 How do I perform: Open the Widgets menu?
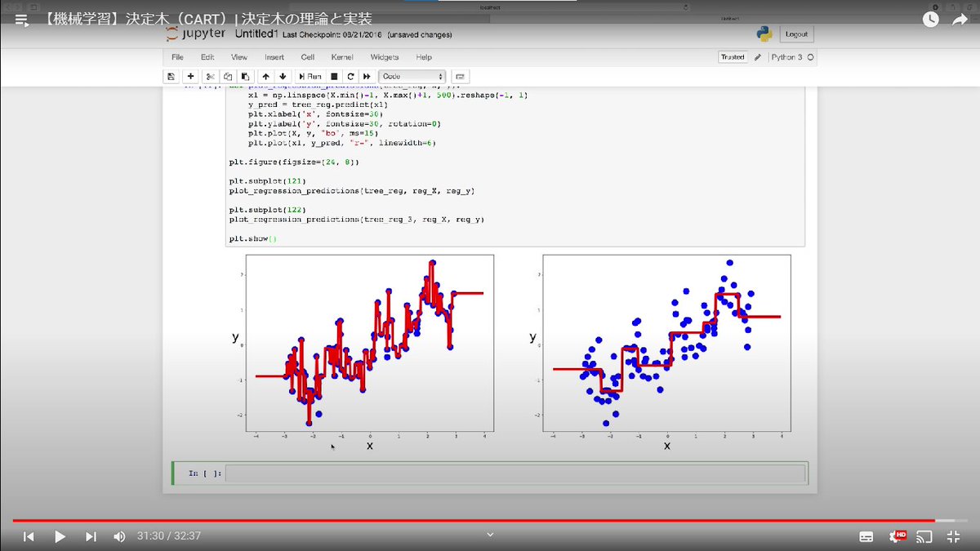(385, 57)
